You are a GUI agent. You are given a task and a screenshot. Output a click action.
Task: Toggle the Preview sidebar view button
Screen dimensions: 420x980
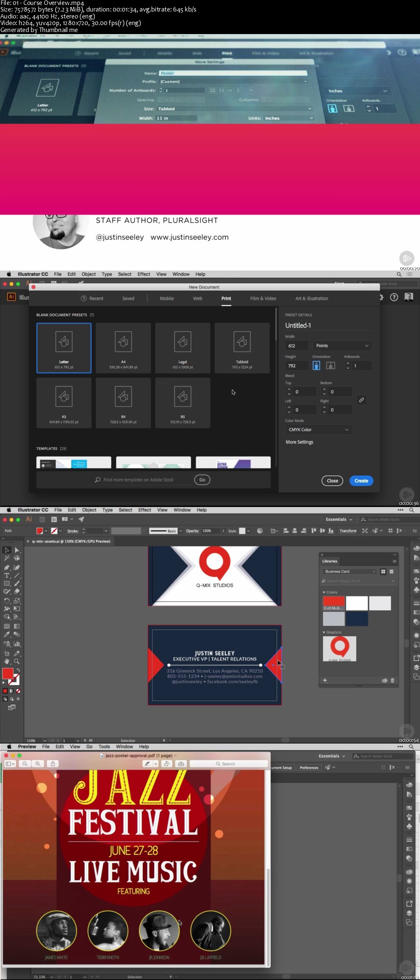click(10, 764)
